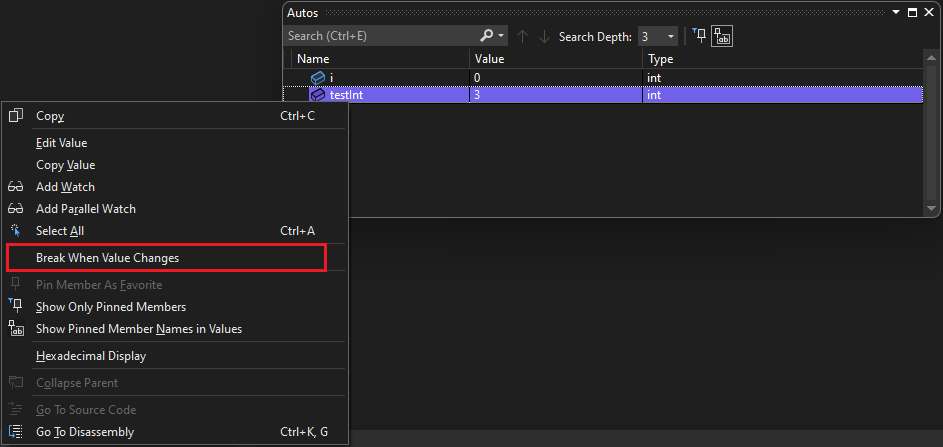Choose Break When Value Changes
The width and height of the screenshot is (943, 447).
coord(108,258)
